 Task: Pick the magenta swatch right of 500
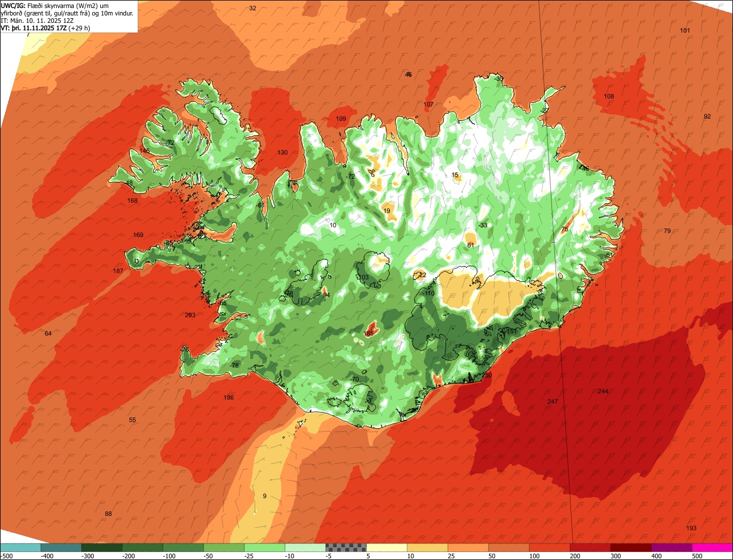[712, 547]
